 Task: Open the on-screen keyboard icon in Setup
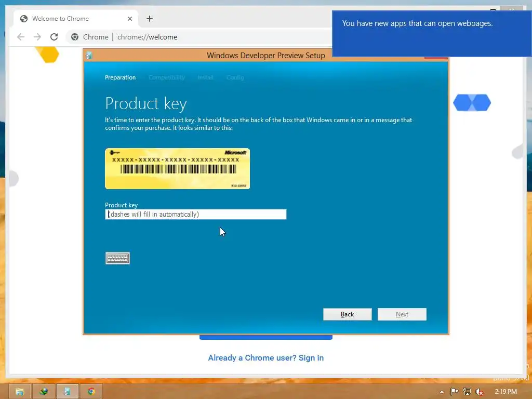point(117,258)
